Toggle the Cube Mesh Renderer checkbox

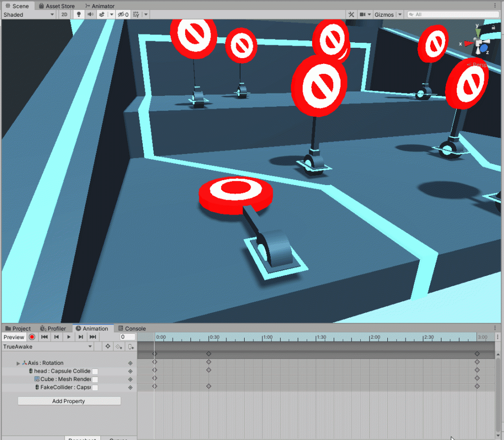(x=94, y=379)
